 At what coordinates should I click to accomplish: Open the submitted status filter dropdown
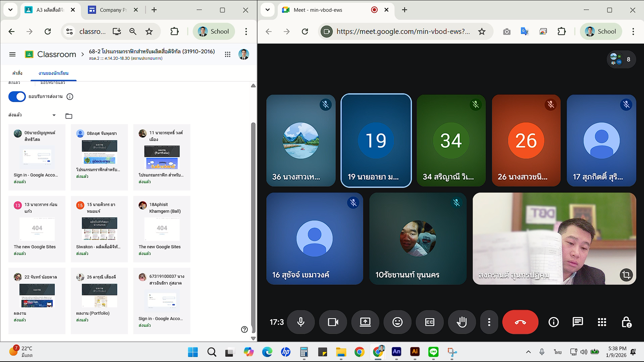point(32,115)
